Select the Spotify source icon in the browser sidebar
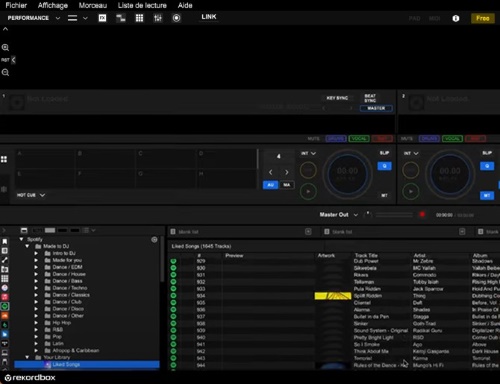Screen dimensions: 500x384 coord(5,306)
